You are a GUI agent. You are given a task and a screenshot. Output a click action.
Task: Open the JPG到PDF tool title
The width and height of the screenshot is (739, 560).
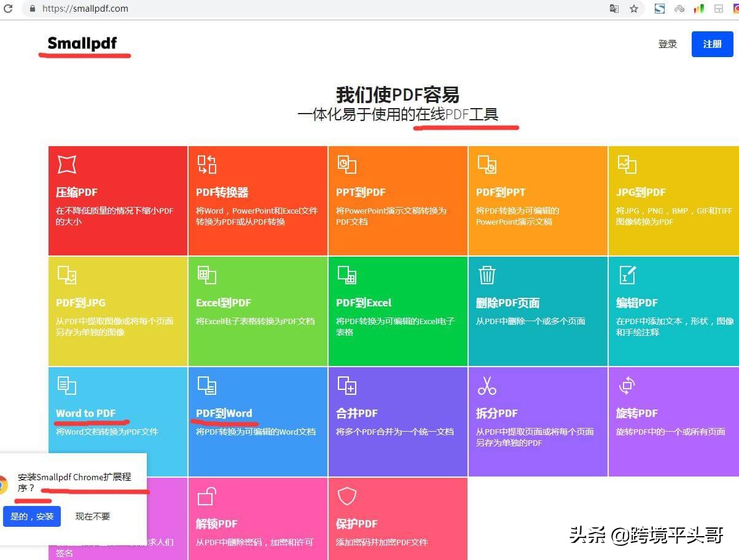tap(641, 192)
